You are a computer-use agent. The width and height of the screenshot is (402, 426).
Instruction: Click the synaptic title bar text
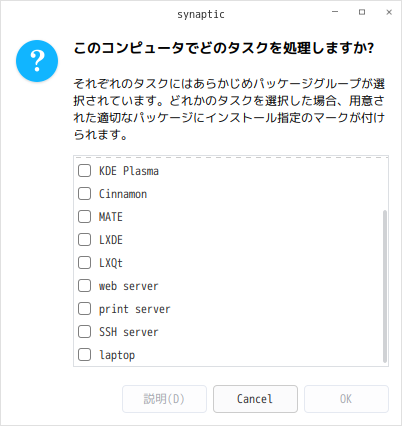click(x=201, y=14)
